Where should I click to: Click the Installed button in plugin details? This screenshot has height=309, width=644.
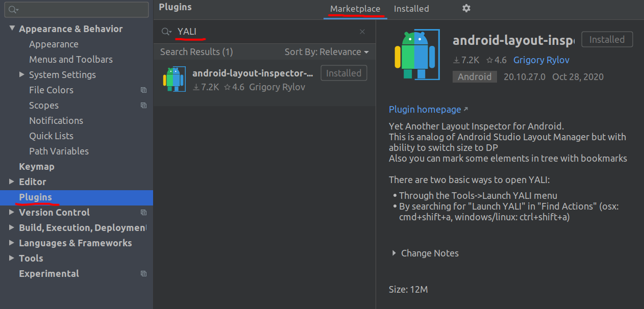tap(607, 39)
